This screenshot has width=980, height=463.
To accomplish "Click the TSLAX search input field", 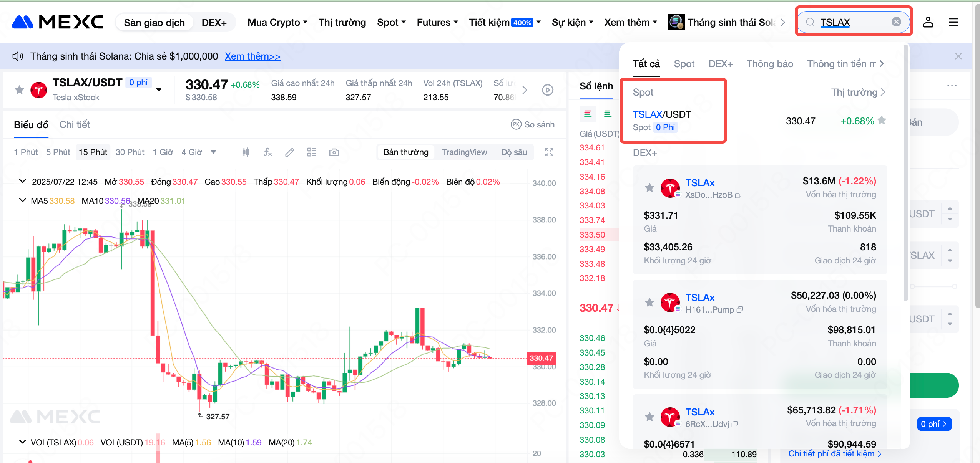I will (853, 22).
